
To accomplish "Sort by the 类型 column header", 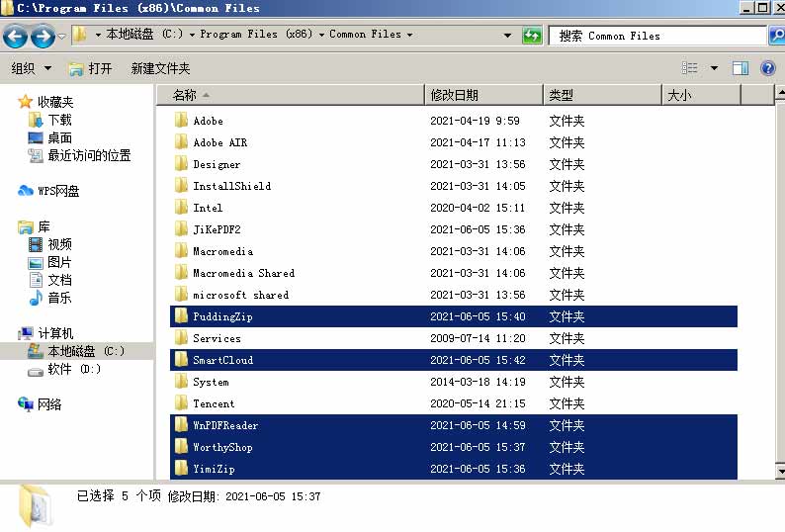I will pos(602,95).
